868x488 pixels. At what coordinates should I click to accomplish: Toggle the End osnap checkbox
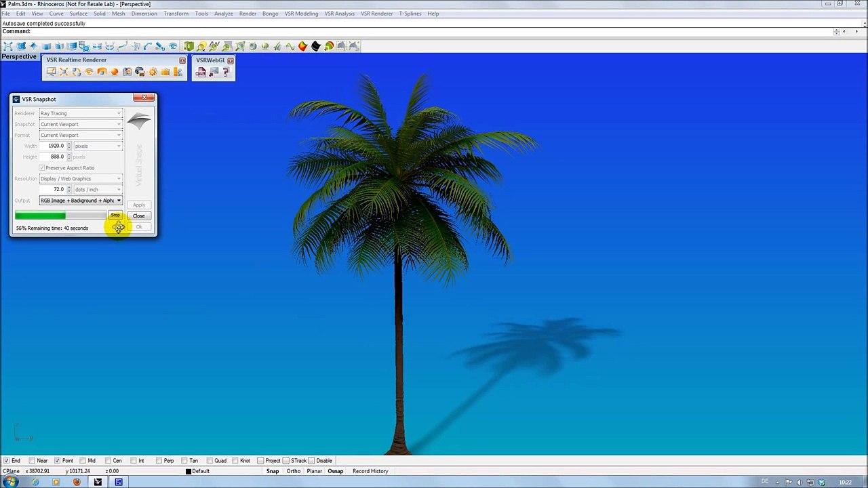tap(6, 461)
